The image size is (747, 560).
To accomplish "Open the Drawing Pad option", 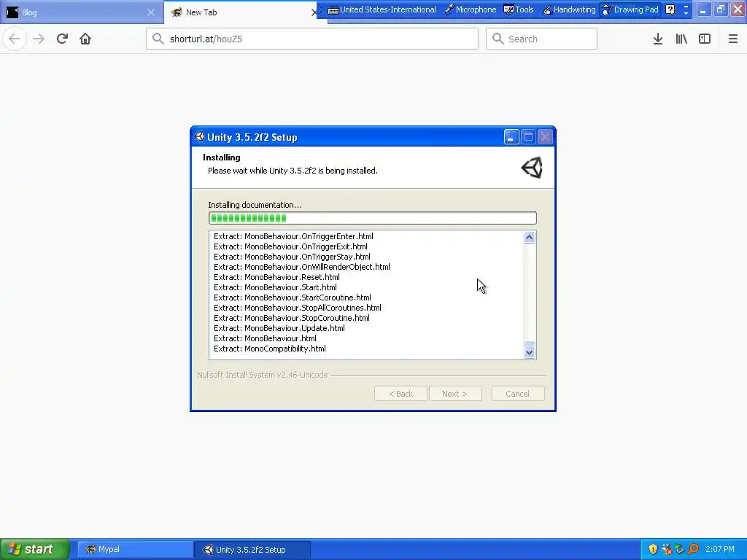I will (x=630, y=9).
